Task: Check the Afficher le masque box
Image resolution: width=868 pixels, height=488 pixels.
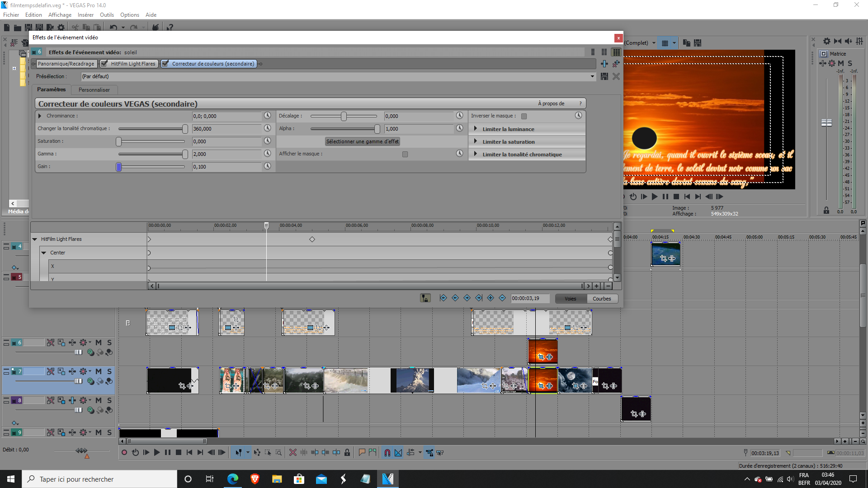Action: (x=405, y=154)
